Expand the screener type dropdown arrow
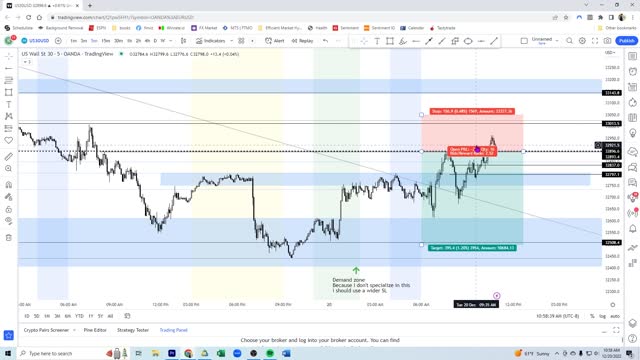 tap(74, 330)
